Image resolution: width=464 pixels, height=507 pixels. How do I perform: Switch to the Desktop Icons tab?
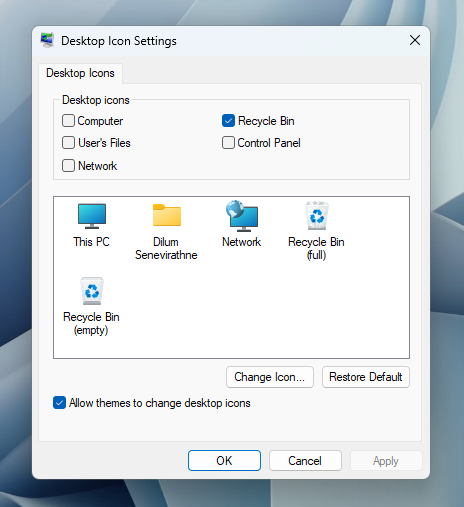pyautogui.click(x=80, y=73)
